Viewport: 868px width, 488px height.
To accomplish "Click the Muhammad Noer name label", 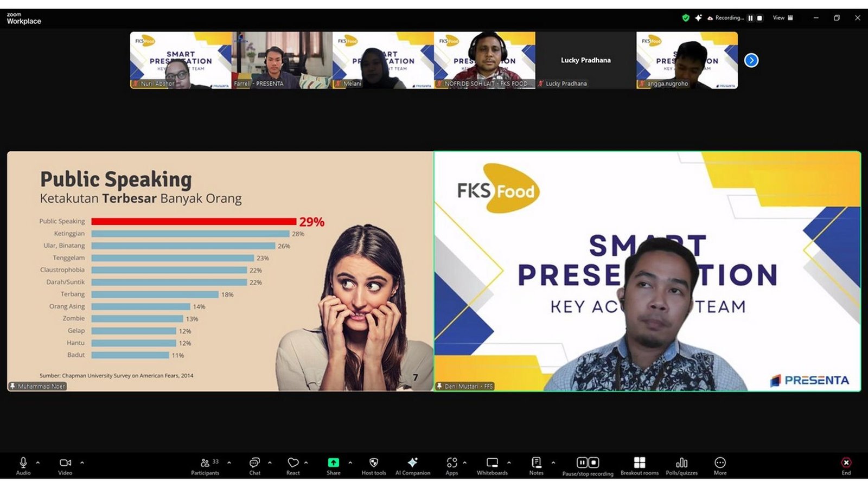I will pyautogui.click(x=37, y=386).
